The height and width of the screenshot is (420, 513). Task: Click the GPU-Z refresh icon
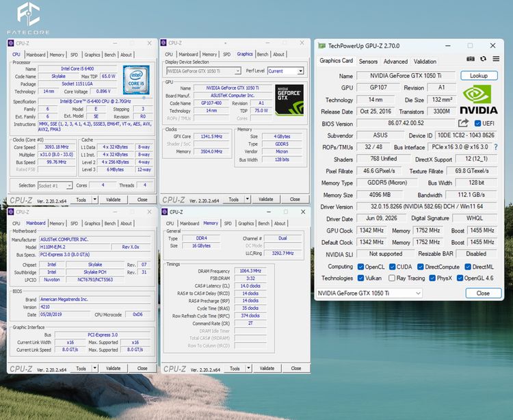click(x=483, y=59)
